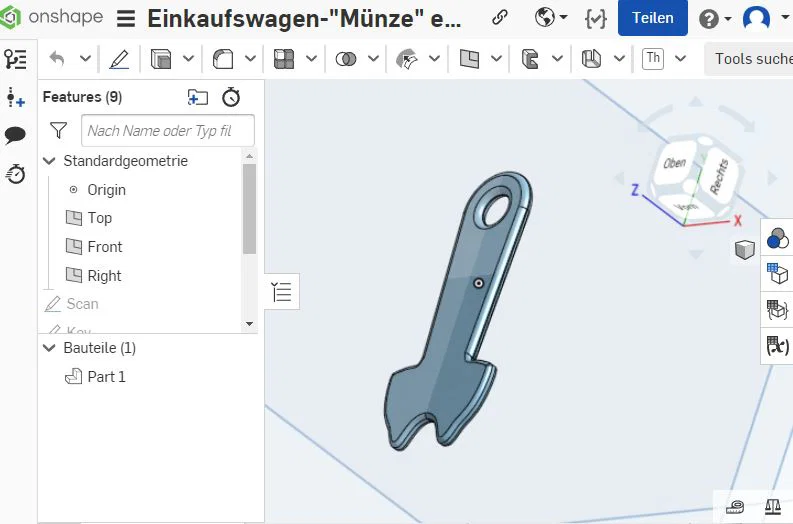Open the user account avatar menu
Viewport: 793px width, 524px height.
(x=757, y=18)
